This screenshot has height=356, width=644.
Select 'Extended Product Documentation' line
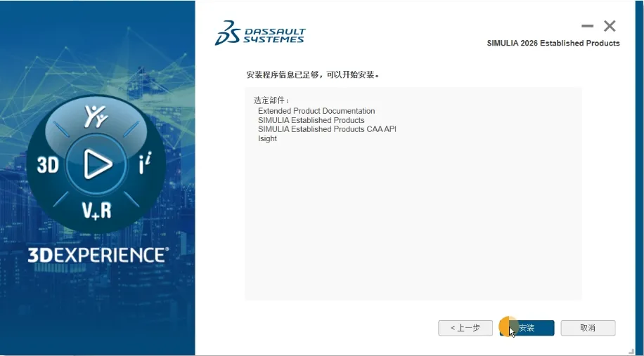(316, 111)
